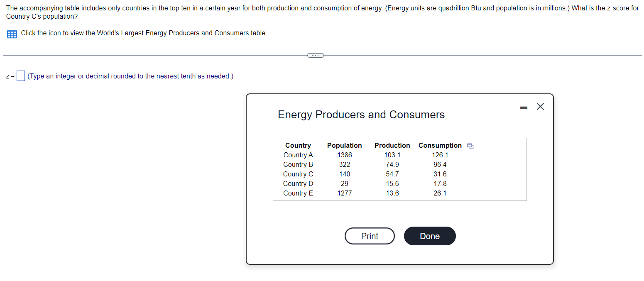Focus the z answer input box
The width and height of the screenshot is (644, 281).
20,76
